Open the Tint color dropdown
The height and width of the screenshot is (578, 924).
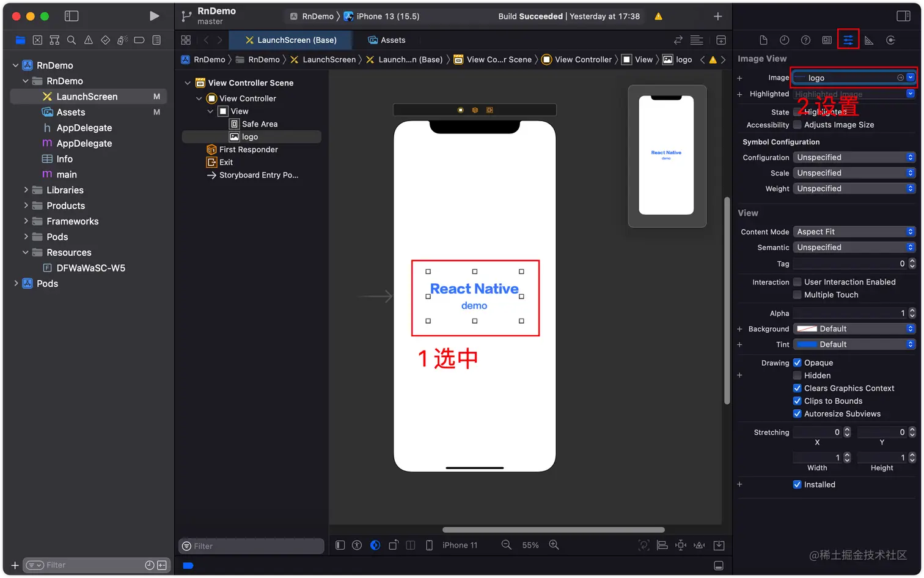[x=854, y=344]
